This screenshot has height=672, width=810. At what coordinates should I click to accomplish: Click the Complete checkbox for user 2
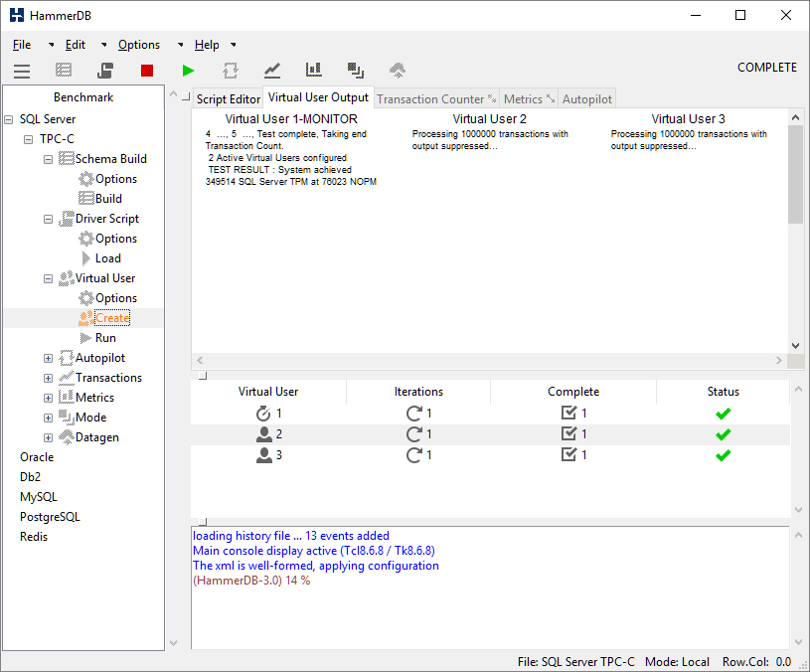click(x=568, y=433)
